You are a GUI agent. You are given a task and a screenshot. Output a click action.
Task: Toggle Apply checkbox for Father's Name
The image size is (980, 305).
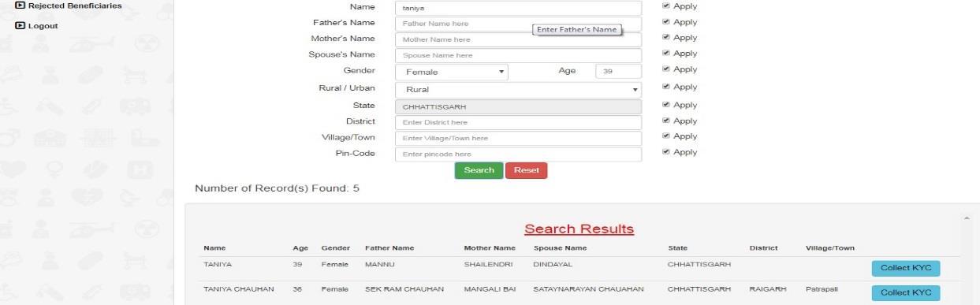pos(666,21)
